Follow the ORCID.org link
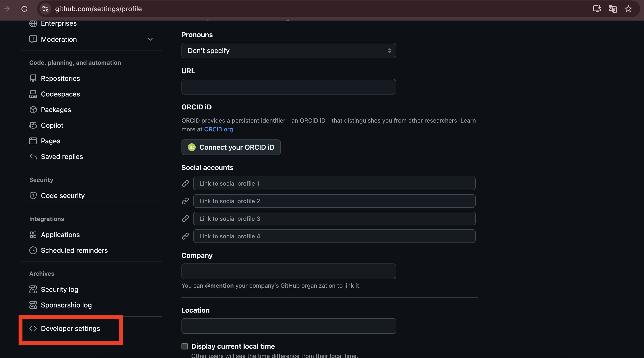The image size is (644, 358). pos(219,129)
